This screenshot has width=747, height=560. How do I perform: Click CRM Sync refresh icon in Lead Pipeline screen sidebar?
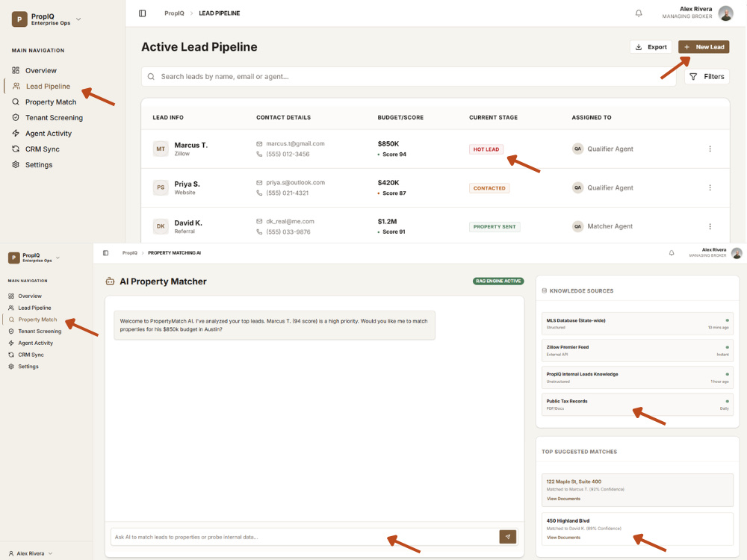click(16, 149)
